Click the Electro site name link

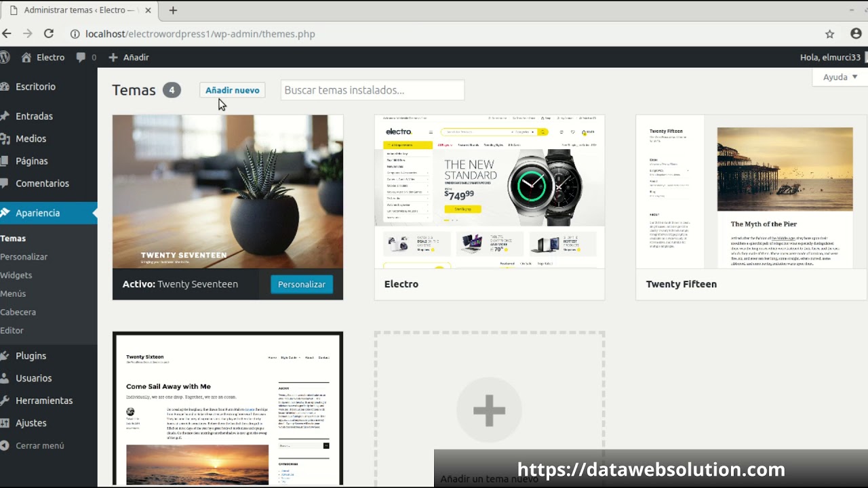(x=51, y=57)
